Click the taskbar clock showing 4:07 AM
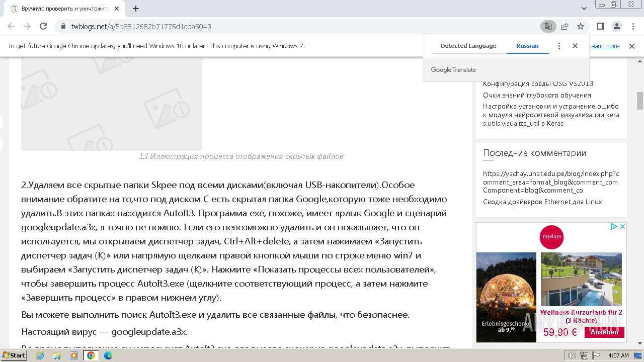 618,355
